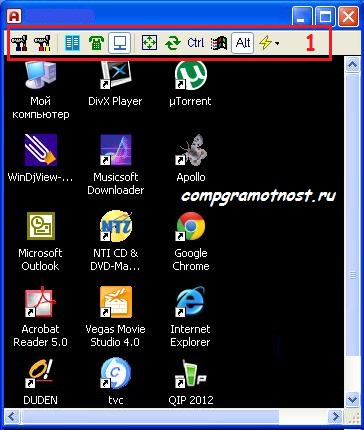364x430 pixels.
Task: Click the vertical scrollbar thumb
Action: click(352, 215)
